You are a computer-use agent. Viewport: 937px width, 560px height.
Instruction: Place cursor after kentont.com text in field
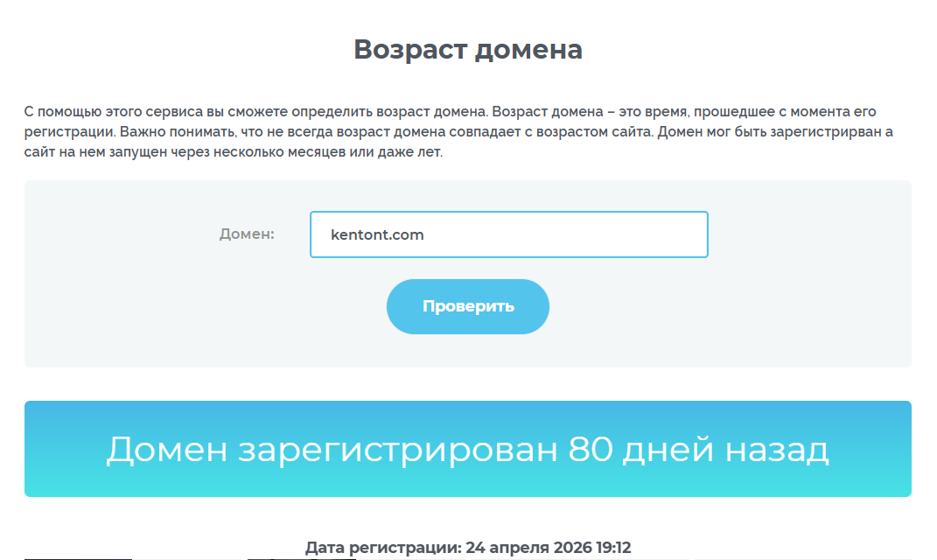click(x=425, y=234)
